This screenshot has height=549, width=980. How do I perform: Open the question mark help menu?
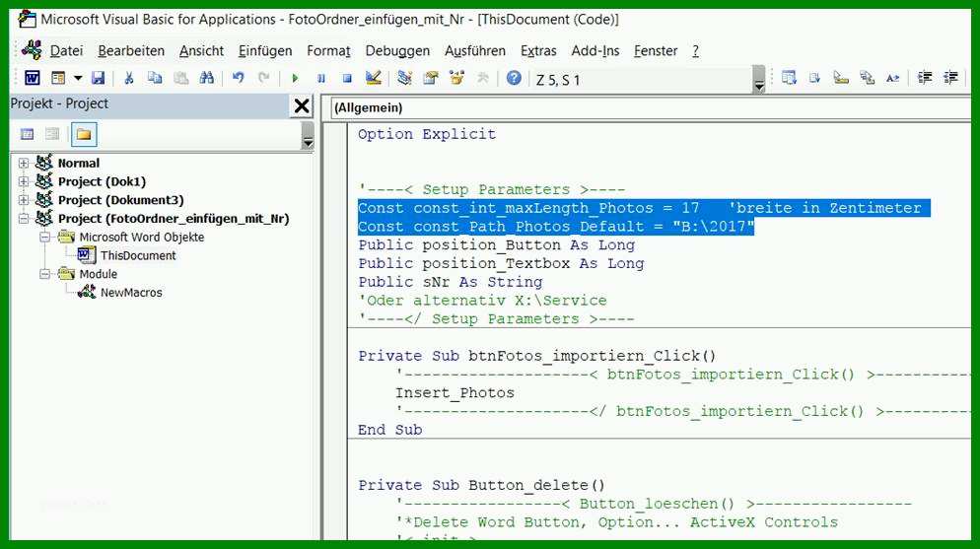click(x=696, y=50)
